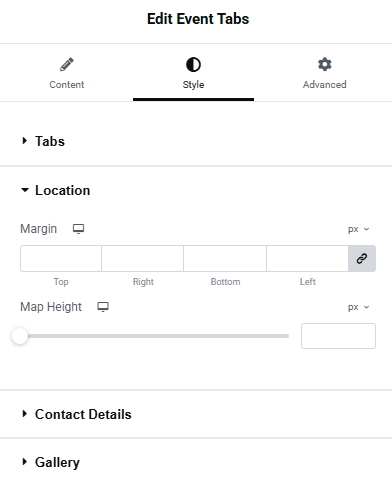The width and height of the screenshot is (392, 487).
Task: Click the Right margin input field
Action: [143, 258]
